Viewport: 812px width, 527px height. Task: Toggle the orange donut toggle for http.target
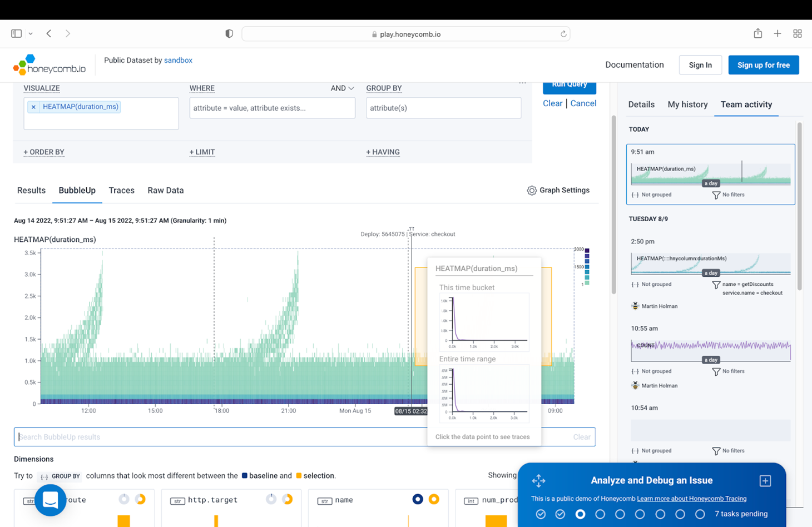point(288,499)
